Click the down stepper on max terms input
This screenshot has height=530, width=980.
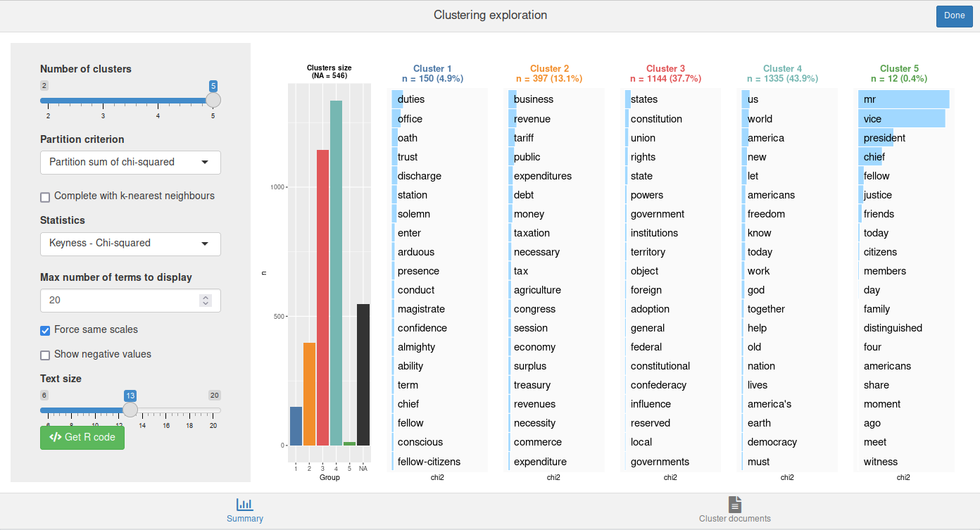click(206, 305)
